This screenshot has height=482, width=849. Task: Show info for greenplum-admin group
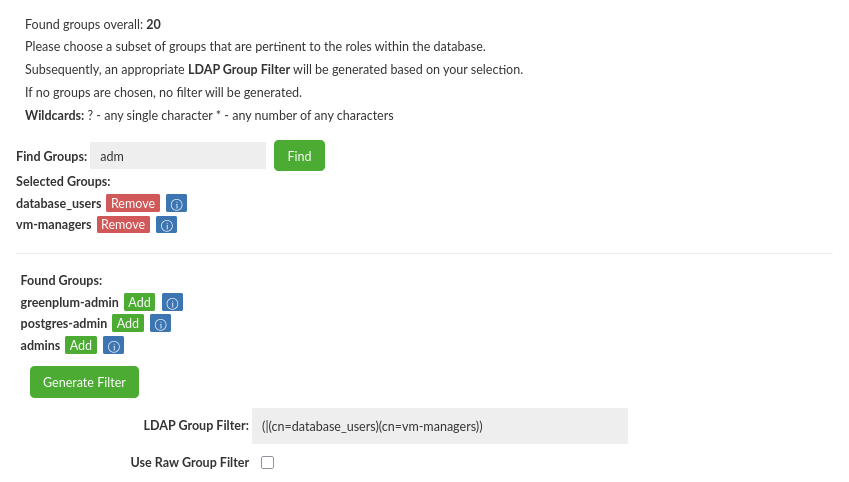coord(172,303)
